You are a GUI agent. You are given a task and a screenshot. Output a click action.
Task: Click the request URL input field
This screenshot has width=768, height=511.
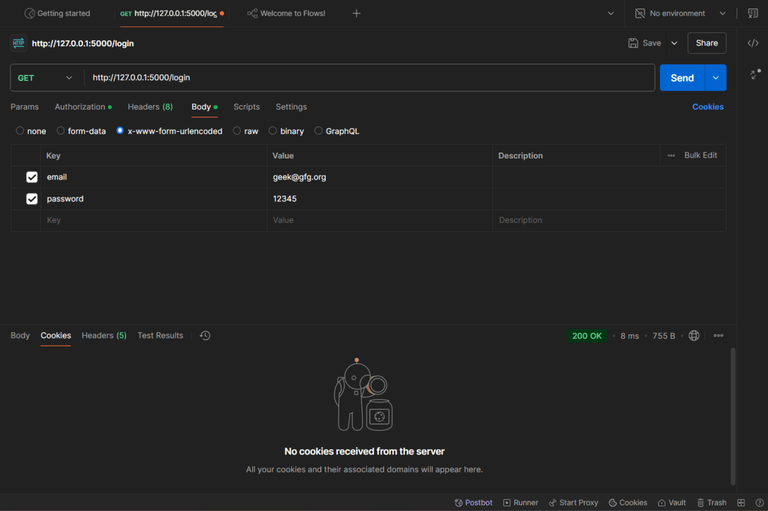tap(369, 78)
